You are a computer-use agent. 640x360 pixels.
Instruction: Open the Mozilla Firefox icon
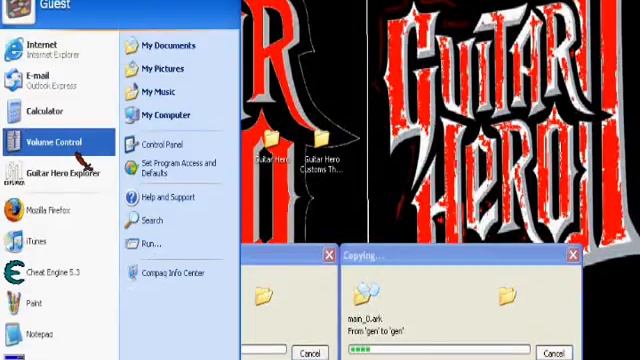pos(13,210)
